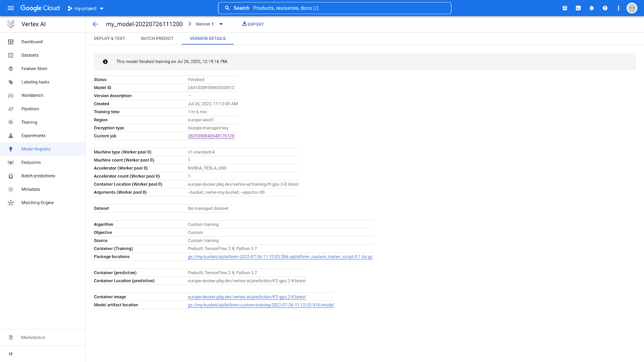This screenshot has width=644, height=362.
Task: Open Pipelines in the sidebar
Action: click(x=30, y=109)
